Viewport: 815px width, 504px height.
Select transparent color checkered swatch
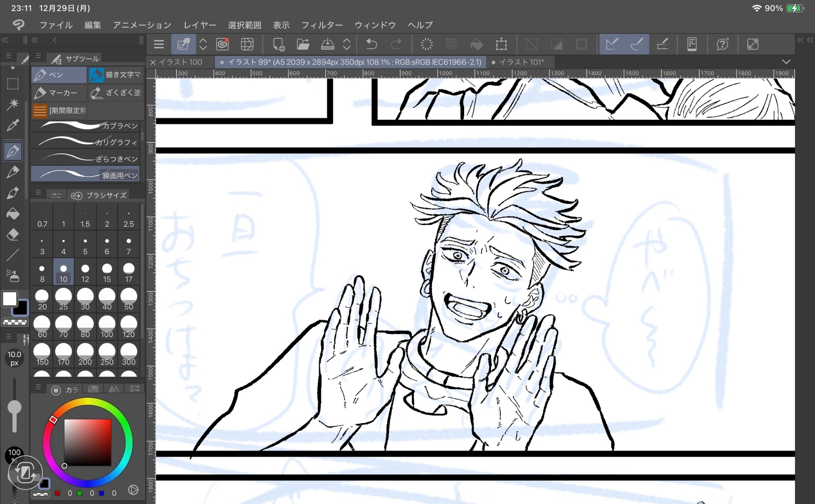15,322
